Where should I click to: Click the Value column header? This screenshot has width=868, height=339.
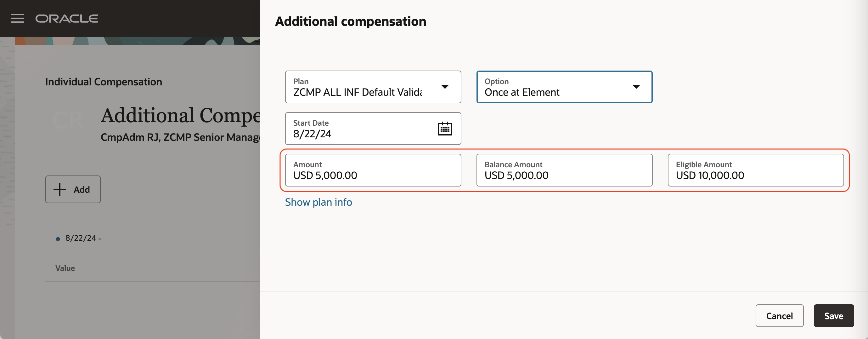coord(65,268)
